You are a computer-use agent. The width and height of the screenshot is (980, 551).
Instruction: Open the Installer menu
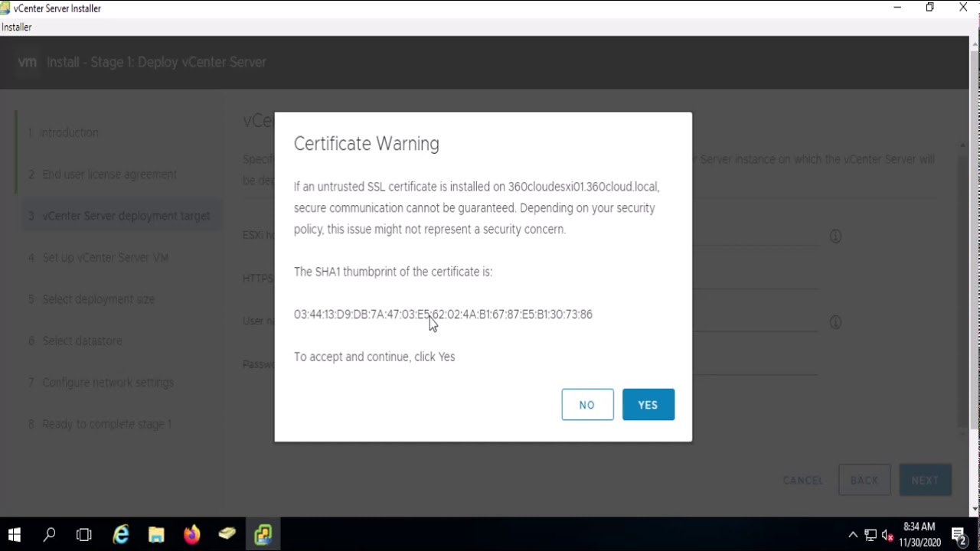(16, 27)
